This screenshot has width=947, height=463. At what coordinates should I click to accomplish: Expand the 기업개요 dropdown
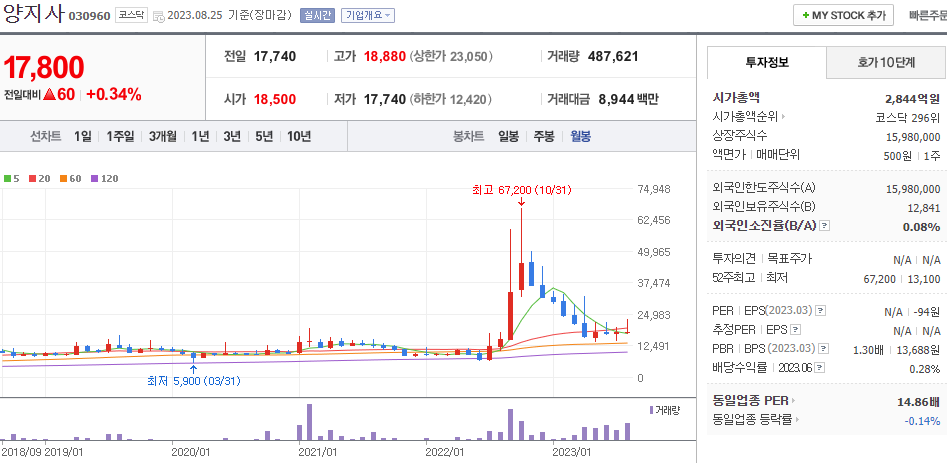coord(368,16)
